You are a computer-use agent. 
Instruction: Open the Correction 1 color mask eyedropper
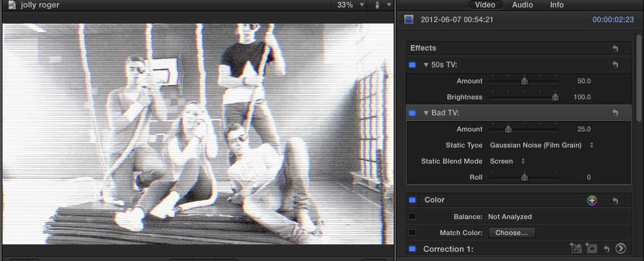click(576, 248)
